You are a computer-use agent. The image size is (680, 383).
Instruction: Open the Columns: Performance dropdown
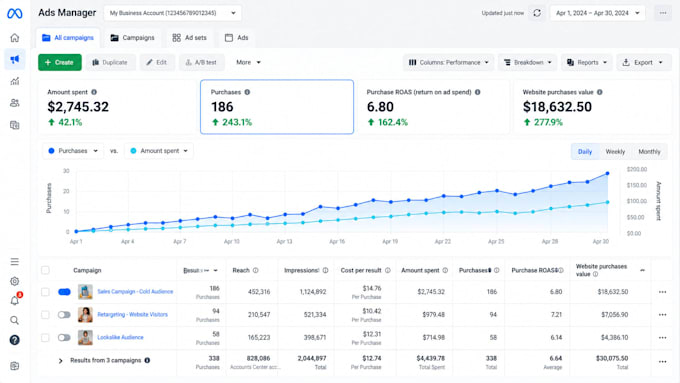pyautogui.click(x=448, y=62)
